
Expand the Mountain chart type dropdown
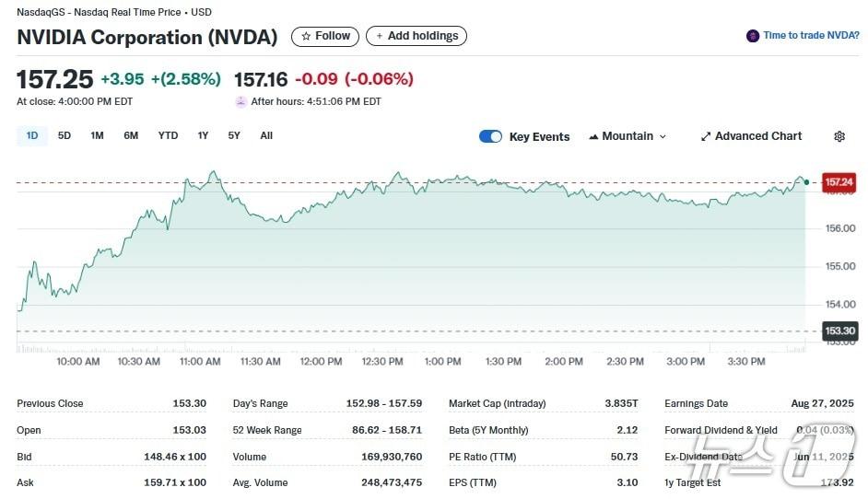(661, 136)
